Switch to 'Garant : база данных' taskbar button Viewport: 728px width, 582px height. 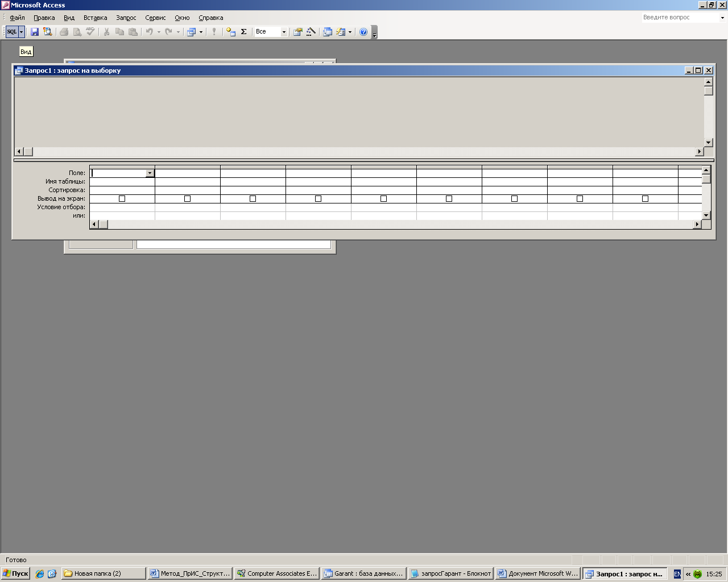tap(363, 573)
